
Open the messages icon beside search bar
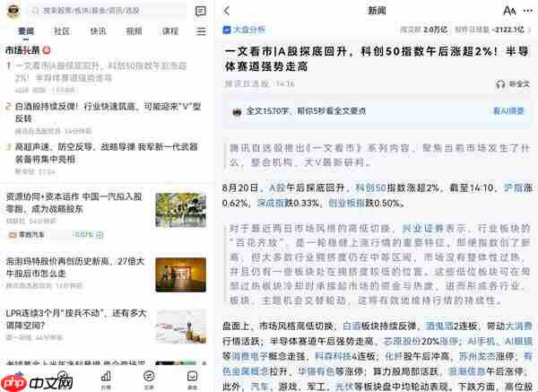(x=200, y=11)
